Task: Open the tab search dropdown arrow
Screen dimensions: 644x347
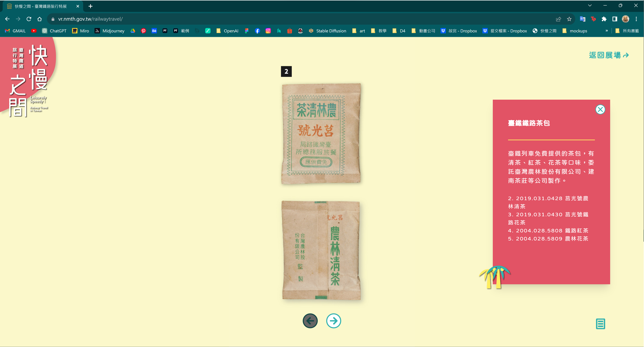Action: [590, 6]
